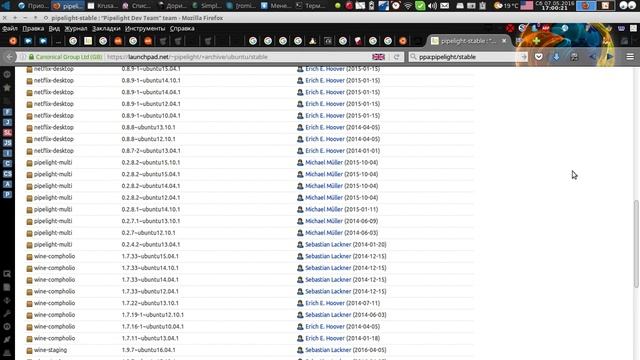Switch to the Терм... taskbar window
The height and width of the screenshot is (360, 640).
311,6
